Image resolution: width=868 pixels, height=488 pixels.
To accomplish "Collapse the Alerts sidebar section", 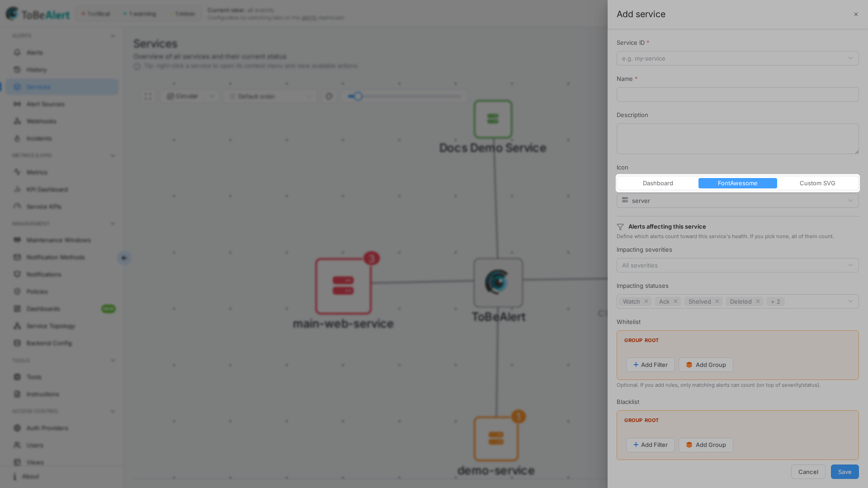I will click(113, 36).
